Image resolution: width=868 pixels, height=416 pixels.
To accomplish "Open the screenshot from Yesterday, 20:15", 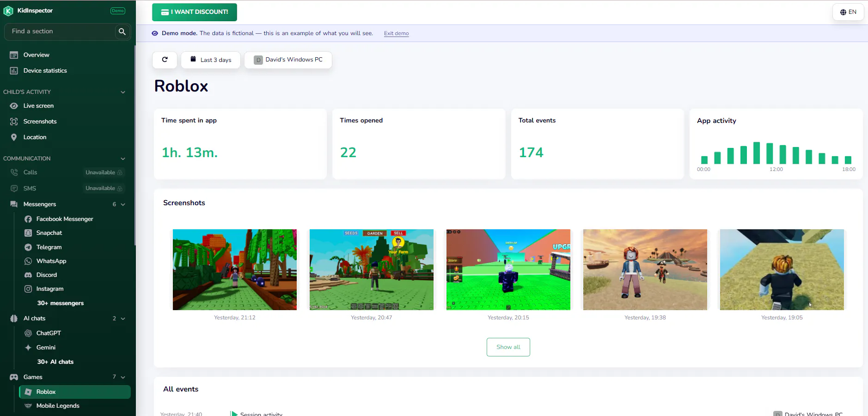I will point(508,269).
